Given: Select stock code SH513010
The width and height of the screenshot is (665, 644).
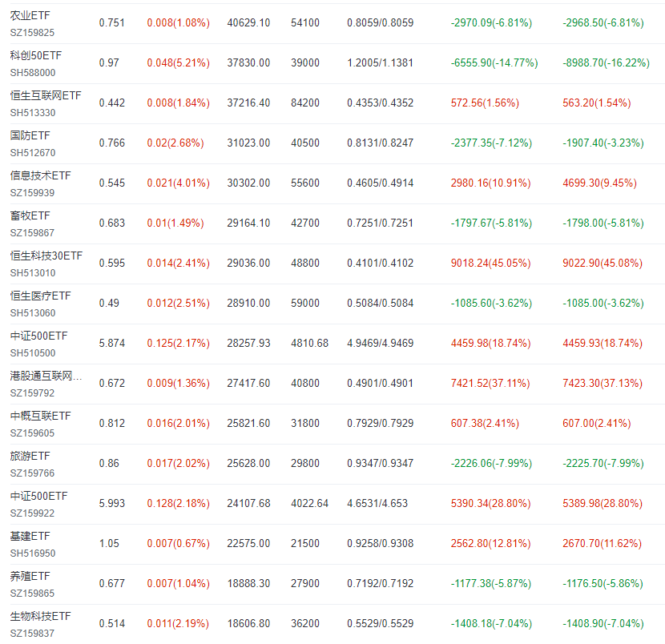Looking at the screenshot, I should coord(33,273).
